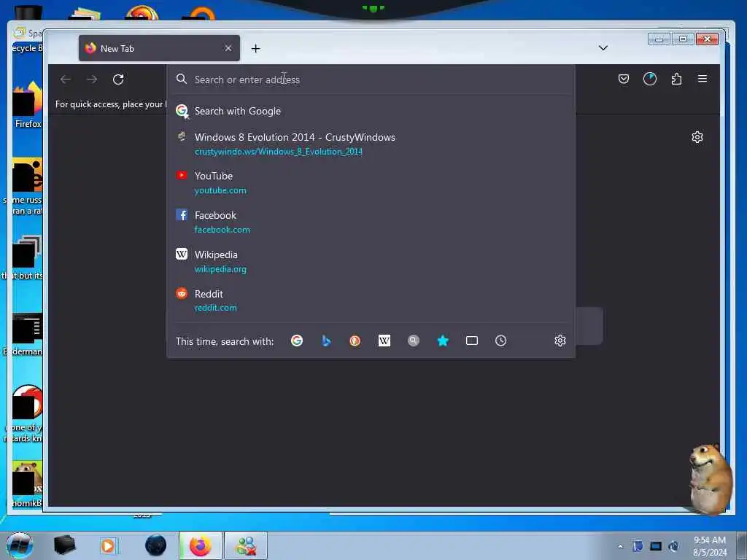Search this time with Wikipedia icon

pyautogui.click(x=384, y=341)
